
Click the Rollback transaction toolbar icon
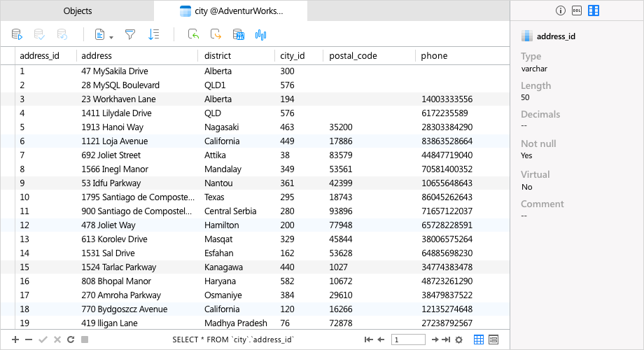(62, 34)
